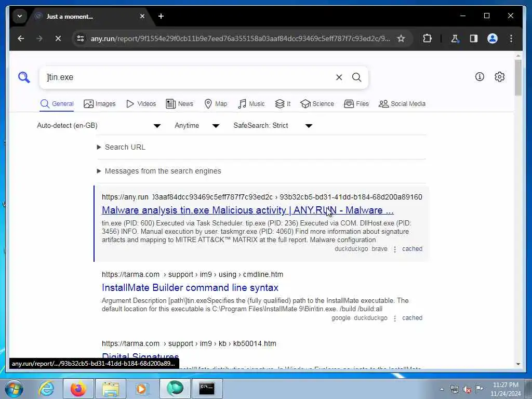
Task: Open Windows Media Player from taskbar
Action: pos(142,389)
